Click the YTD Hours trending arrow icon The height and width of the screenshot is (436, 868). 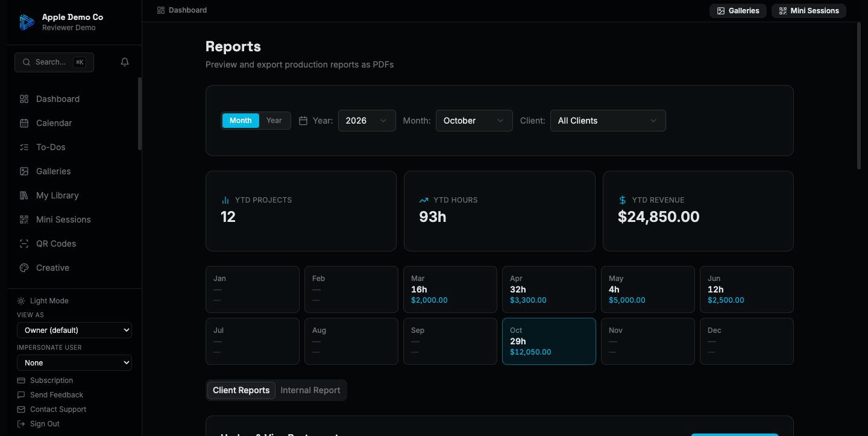click(x=424, y=200)
